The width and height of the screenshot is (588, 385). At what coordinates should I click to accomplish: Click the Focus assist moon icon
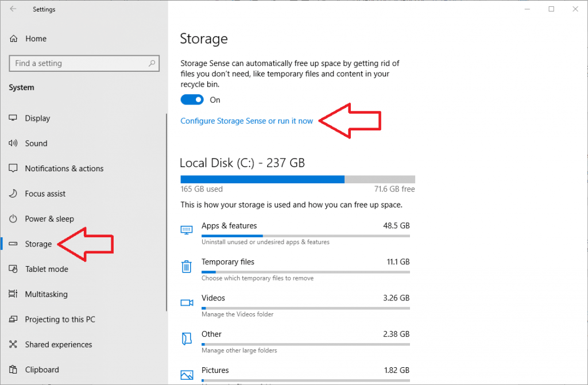(x=13, y=194)
